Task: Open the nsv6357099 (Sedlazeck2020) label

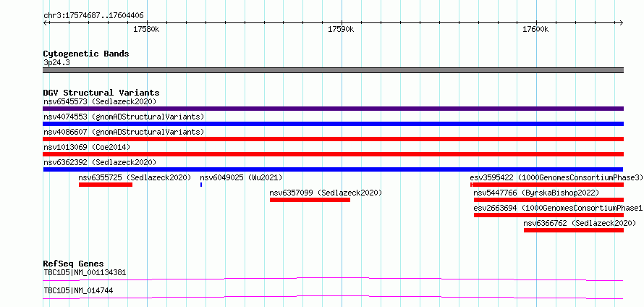Action: point(326,193)
